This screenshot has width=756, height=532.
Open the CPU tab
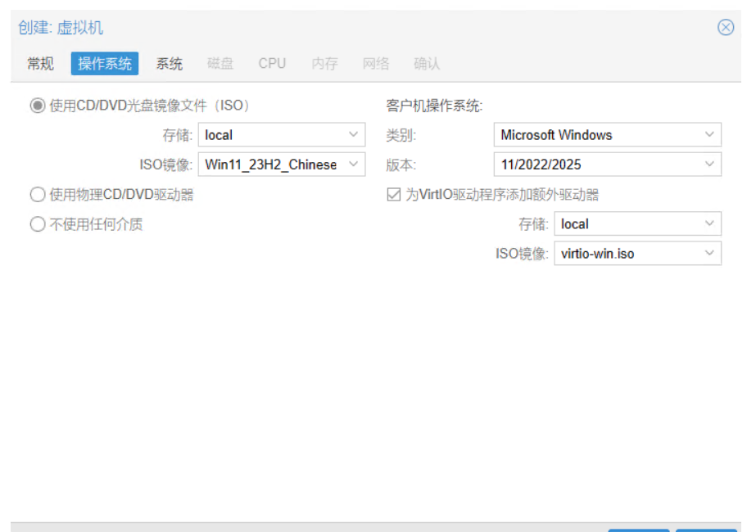point(272,64)
